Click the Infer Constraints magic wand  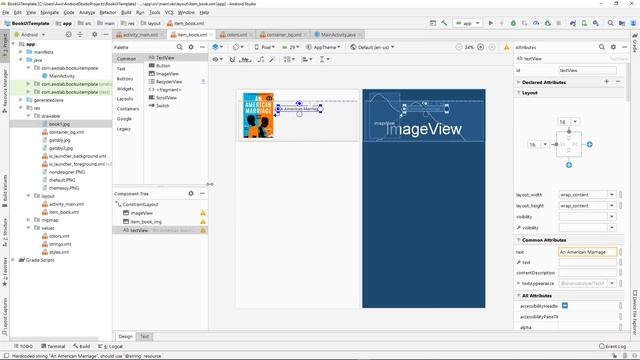click(272, 59)
